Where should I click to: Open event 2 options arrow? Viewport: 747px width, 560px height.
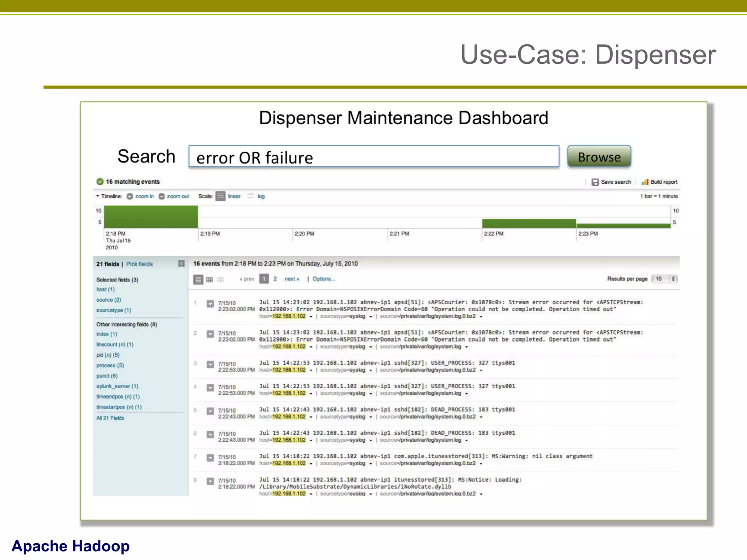click(210, 334)
